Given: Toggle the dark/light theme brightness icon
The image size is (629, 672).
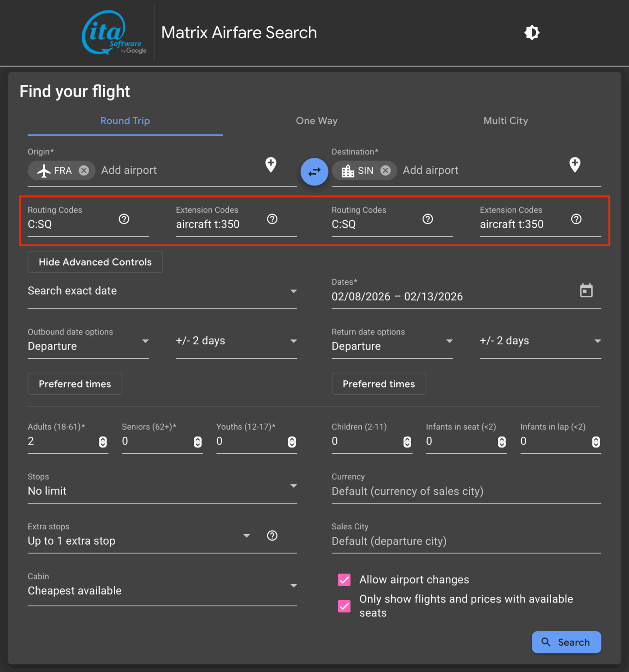Looking at the screenshot, I should point(531,33).
